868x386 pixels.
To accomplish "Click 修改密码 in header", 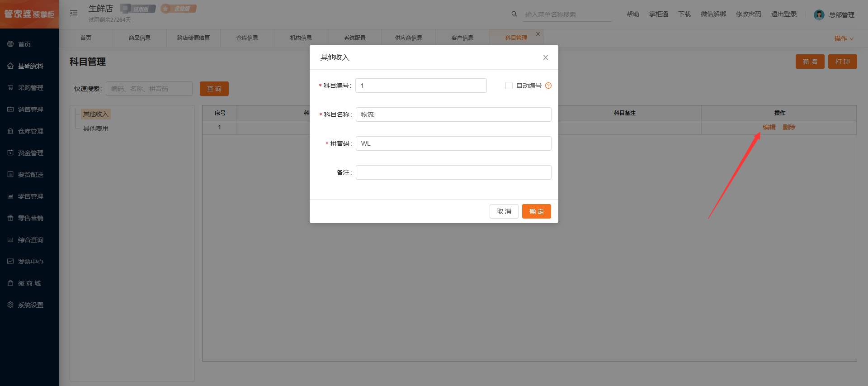I will coord(749,14).
